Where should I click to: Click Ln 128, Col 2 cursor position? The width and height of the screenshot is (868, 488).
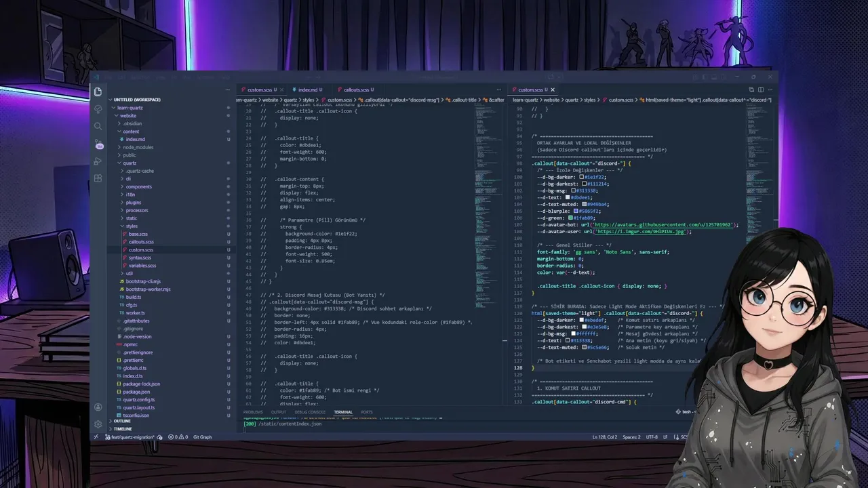point(605,437)
